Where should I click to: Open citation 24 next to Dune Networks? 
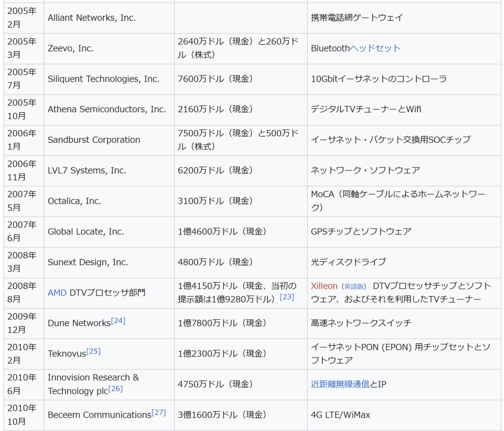(x=118, y=321)
